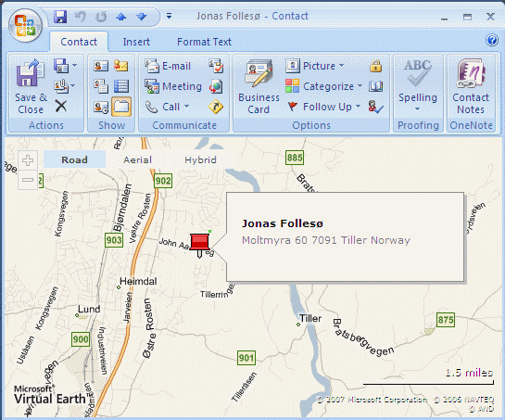Click the Tiller place label on map
Viewport: 505px width, 420px height.
(x=310, y=318)
